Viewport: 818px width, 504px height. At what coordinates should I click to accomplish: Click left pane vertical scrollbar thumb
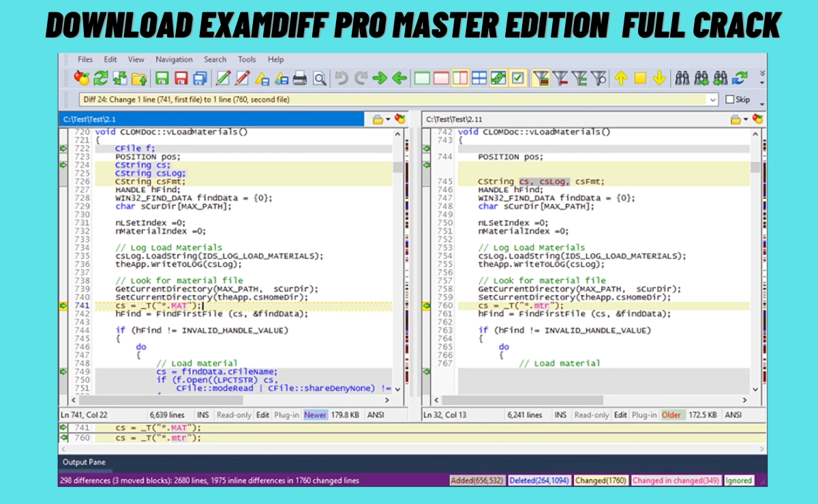click(x=397, y=167)
